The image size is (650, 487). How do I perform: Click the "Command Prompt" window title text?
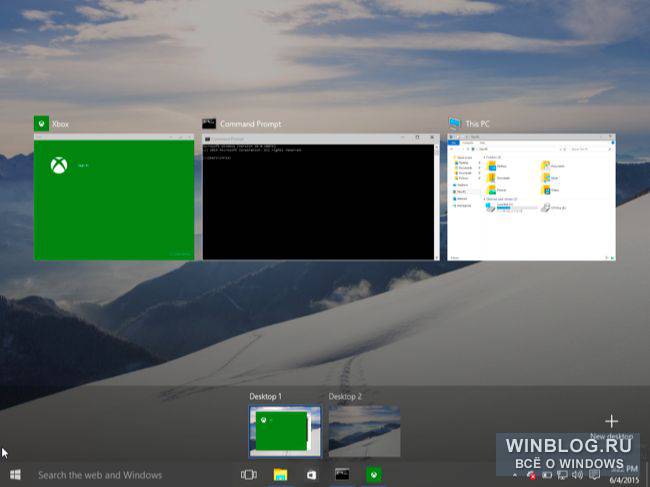250,124
